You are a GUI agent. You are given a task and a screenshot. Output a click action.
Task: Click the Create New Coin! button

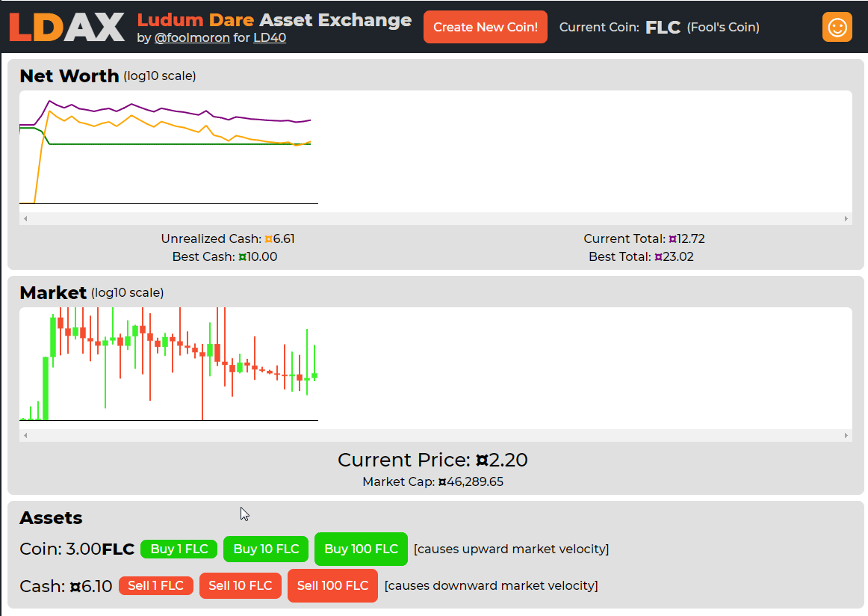click(486, 27)
